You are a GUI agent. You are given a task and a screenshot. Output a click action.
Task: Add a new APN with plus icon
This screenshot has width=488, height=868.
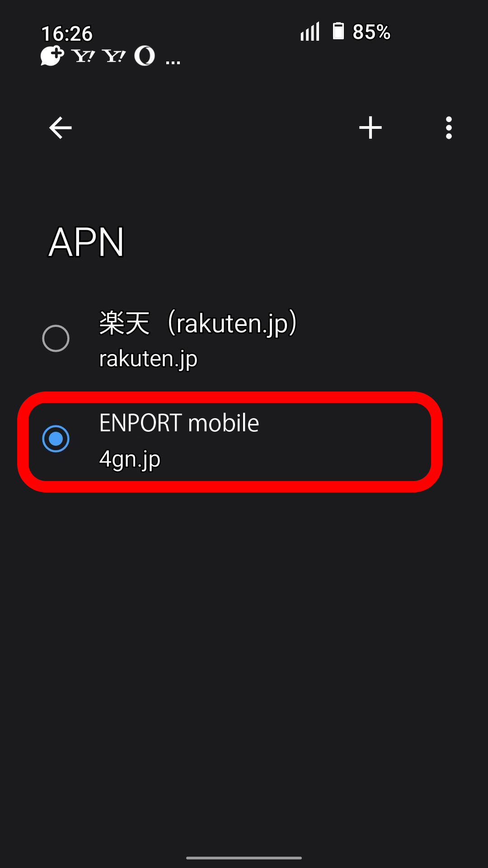pos(371,128)
